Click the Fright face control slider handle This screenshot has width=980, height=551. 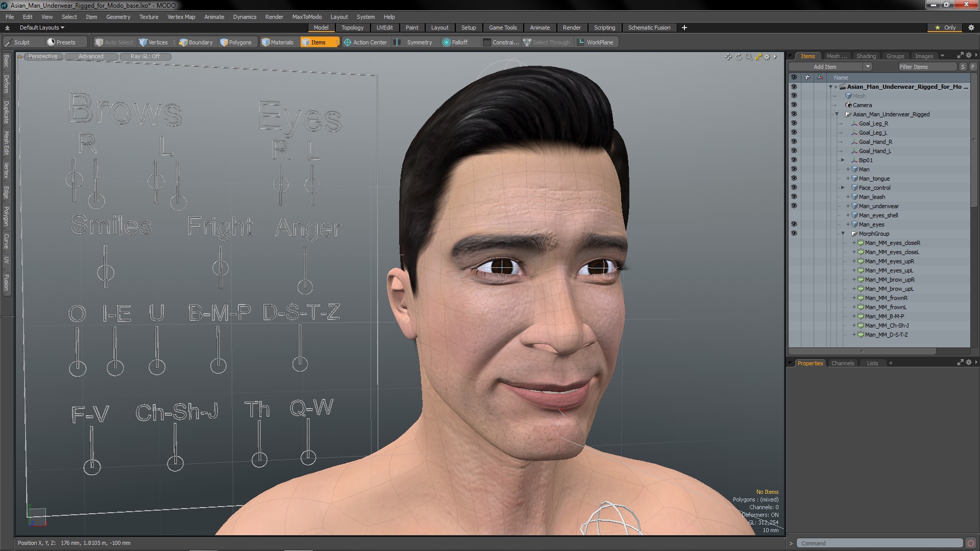220,267
